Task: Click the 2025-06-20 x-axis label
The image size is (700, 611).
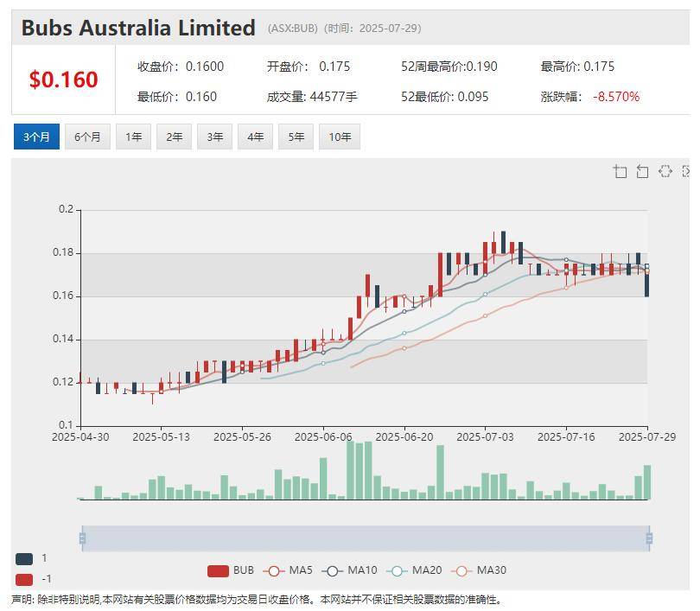Action: click(404, 437)
